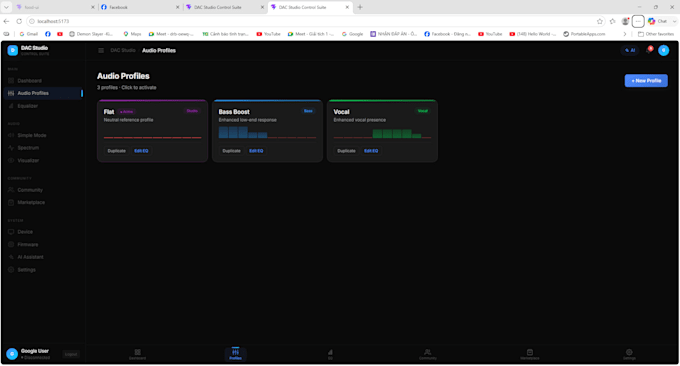Image resolution: width=680 pixels, height=366 pixels.
Task: Open the user avatar in the top bar
Action: (664, 50)
